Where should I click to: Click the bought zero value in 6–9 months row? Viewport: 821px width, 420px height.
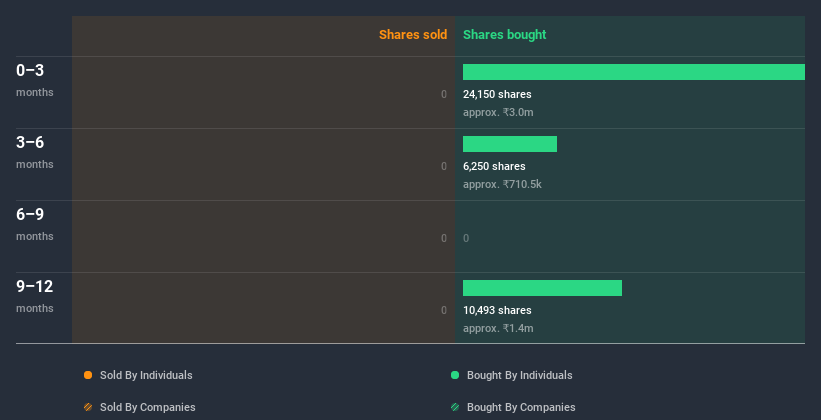pyautogui.click(x=466, y=238)
